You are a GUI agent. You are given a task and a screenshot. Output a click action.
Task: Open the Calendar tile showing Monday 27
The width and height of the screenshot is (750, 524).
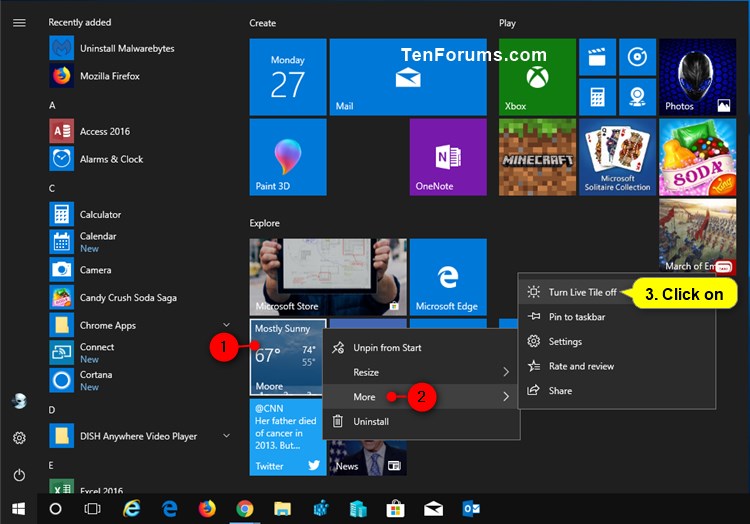click(x=288, y=77)
